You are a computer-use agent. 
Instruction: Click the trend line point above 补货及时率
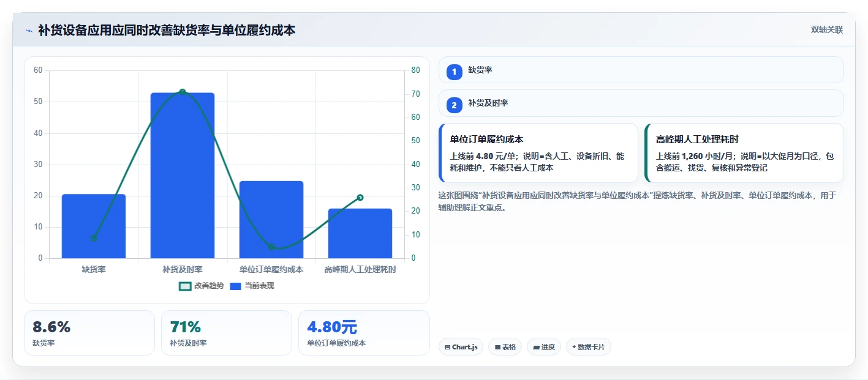183,92
